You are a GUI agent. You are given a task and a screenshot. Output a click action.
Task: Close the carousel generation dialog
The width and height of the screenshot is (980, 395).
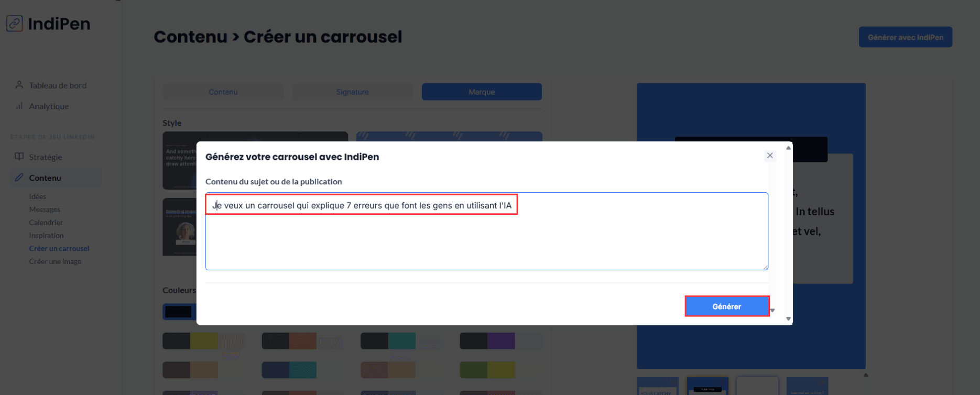pos(769,156)
